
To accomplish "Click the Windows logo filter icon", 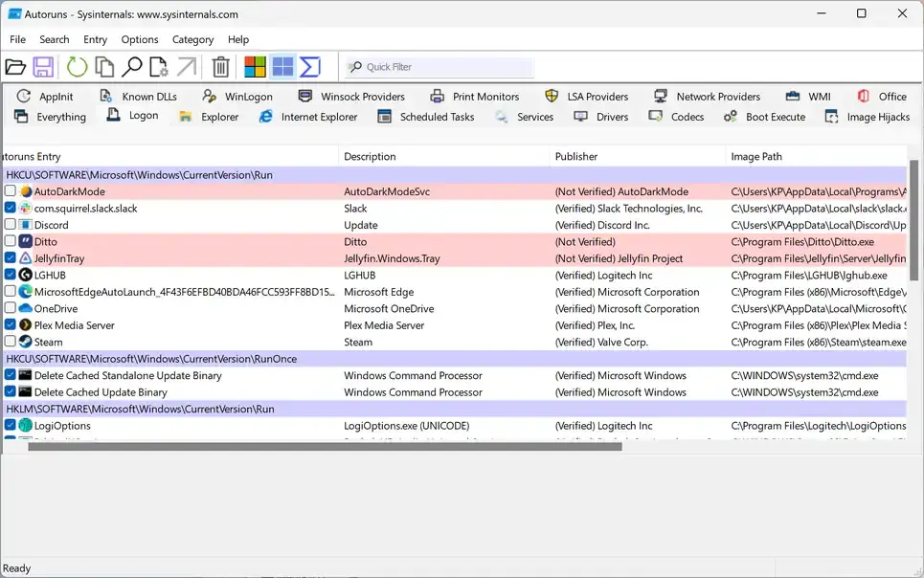I will [255, 66].
